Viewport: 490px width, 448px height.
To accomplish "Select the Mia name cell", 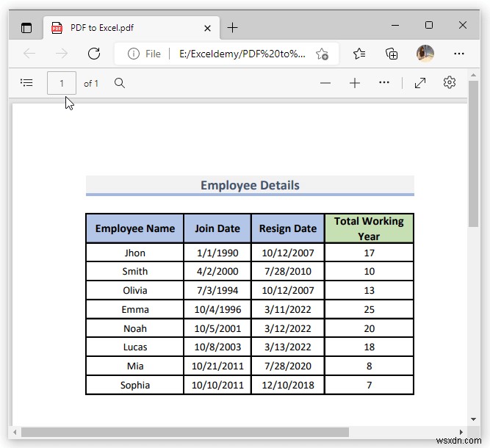I will tap(135, 366).
